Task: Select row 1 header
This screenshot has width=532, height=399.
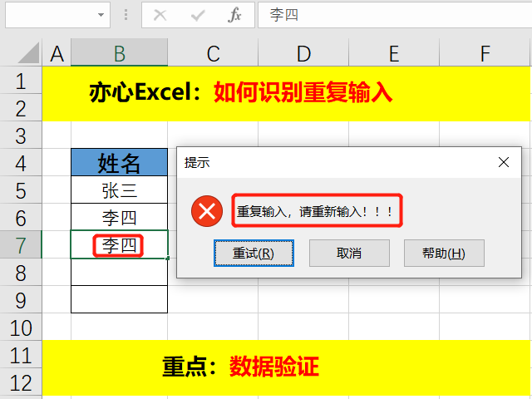Action: [21, 81]
